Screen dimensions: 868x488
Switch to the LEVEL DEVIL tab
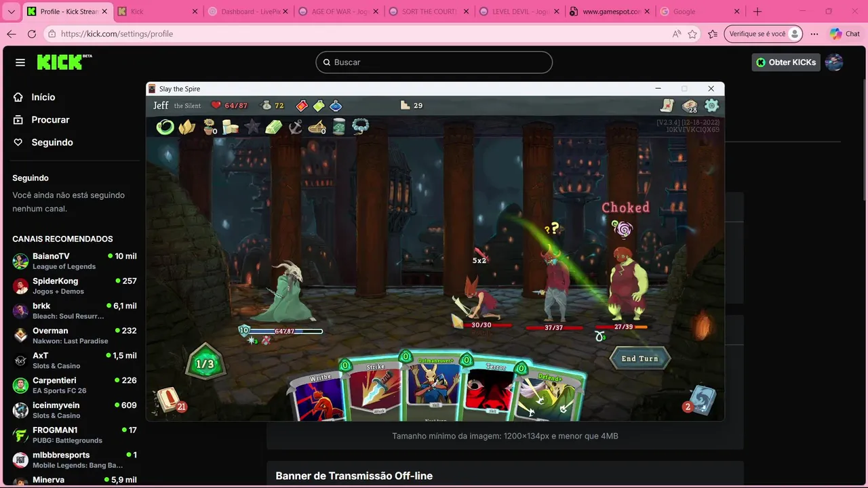click(519, 12)
